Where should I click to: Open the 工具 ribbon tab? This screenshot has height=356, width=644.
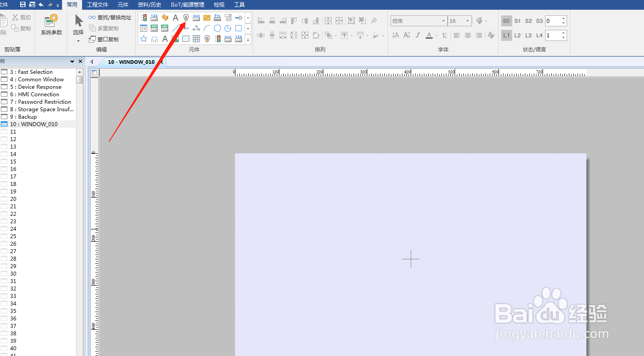(x=239, y=5)
